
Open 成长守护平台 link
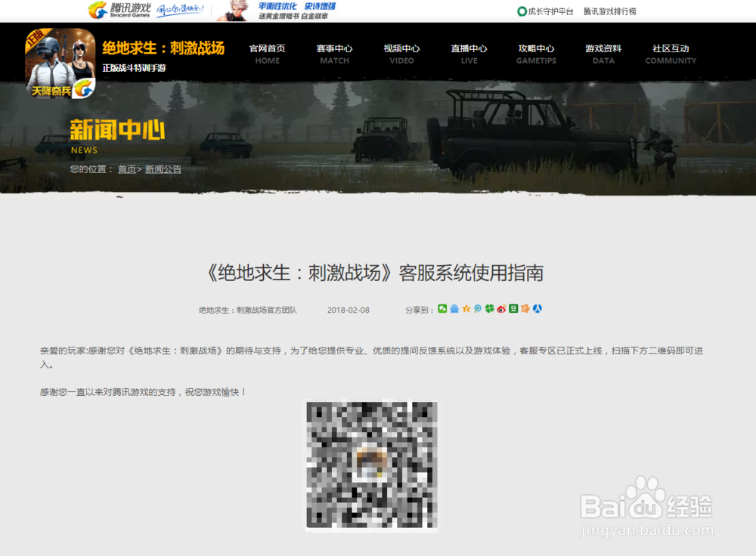pos(550,11)
